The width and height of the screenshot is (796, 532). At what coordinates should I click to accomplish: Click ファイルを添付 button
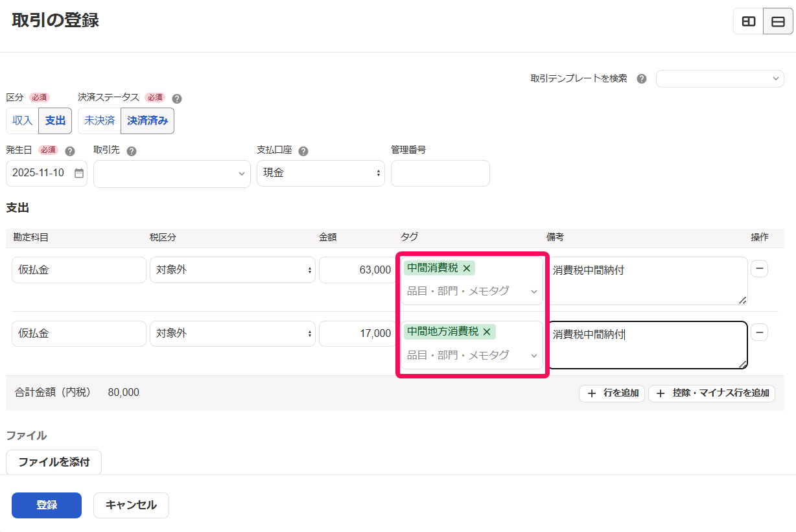(x=54, y=463)
